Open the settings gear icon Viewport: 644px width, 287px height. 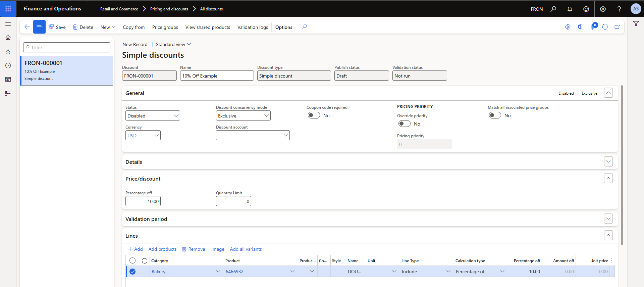pyautogui.click(x=603, y=9)
